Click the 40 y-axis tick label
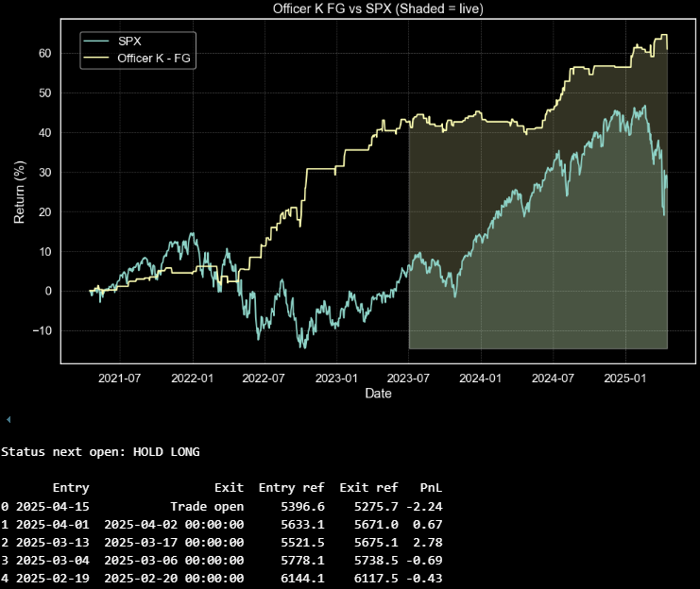 coord(45,133)
